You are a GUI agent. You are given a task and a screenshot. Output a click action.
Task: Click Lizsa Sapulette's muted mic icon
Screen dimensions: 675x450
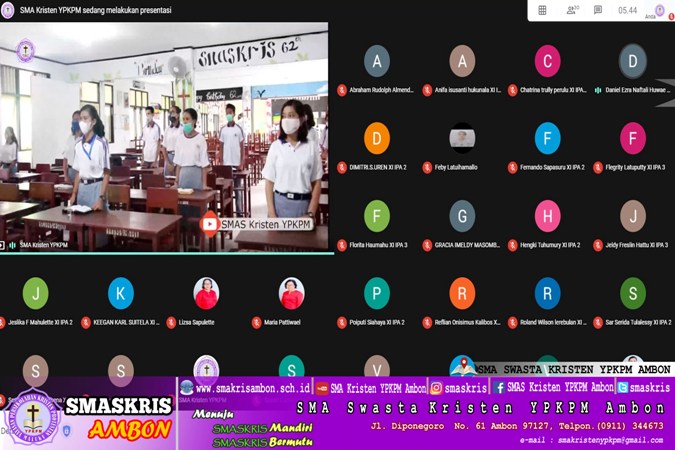[171, 322]
